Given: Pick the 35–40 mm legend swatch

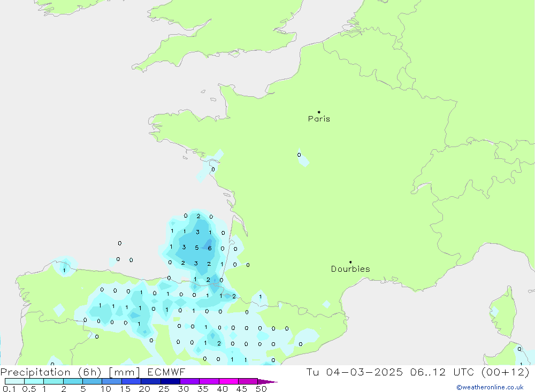Looking at the screenshot, I should tap(209, 381).
